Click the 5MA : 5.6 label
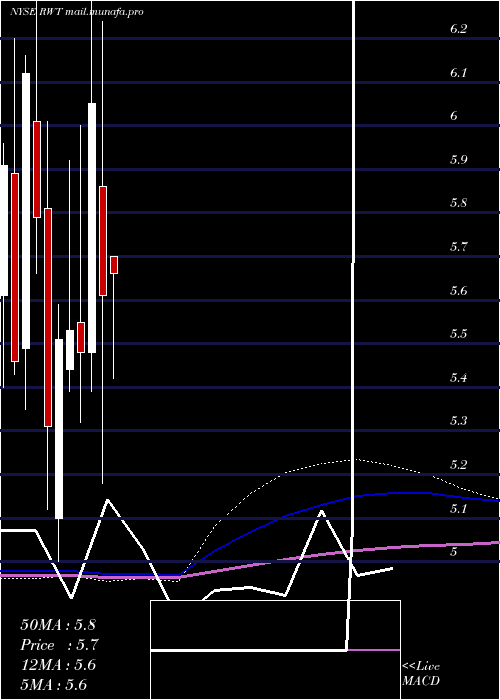500x700 pixels. (x=53, y=685)
